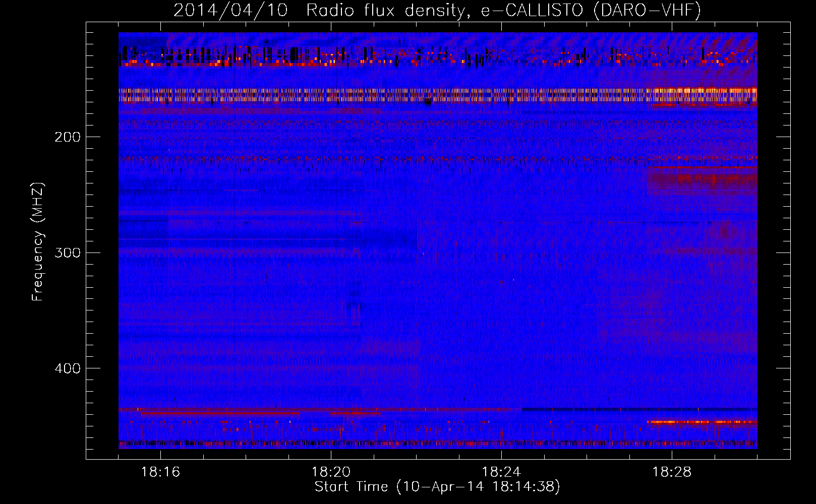
Task: Select the 18:28 time tick label
Action: tap(672, 472)
